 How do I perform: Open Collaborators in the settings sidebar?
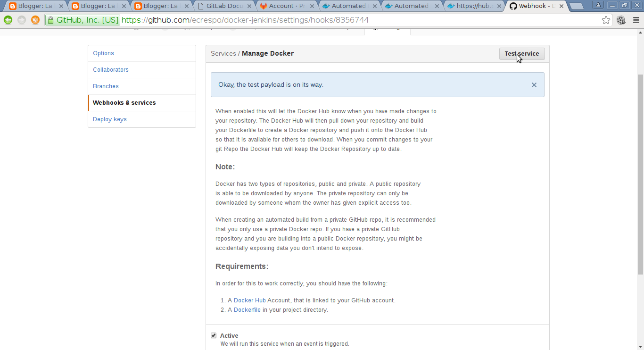click(x=111, y=70)
